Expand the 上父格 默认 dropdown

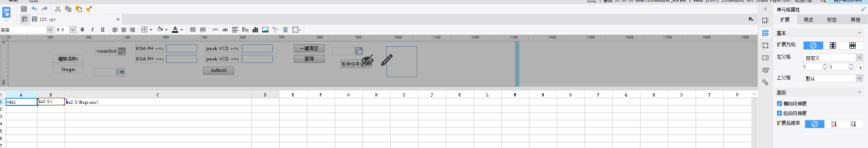coord(833,78)
